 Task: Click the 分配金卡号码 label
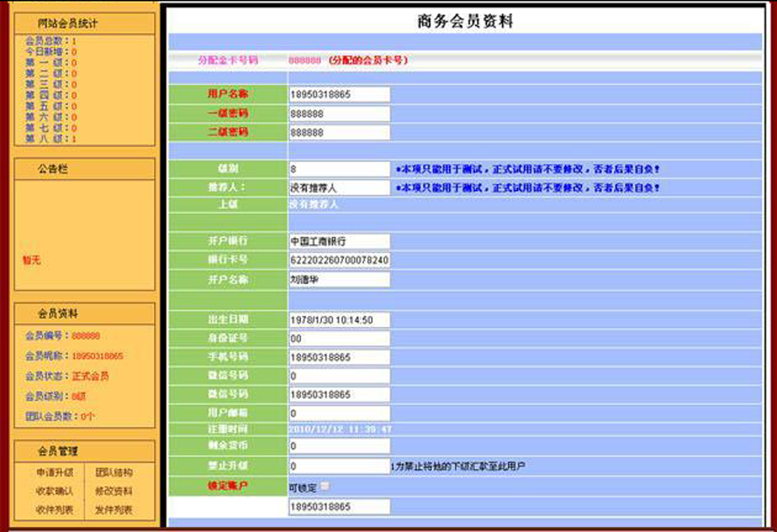tap(228, 60)
